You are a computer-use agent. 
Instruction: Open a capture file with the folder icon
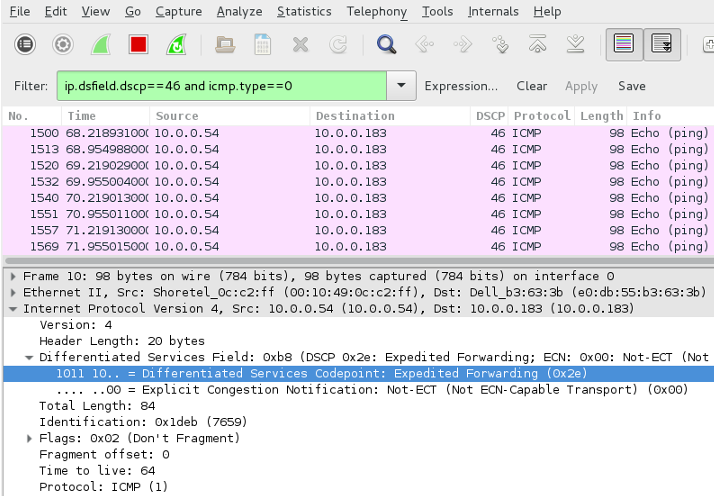coord(225,45)
